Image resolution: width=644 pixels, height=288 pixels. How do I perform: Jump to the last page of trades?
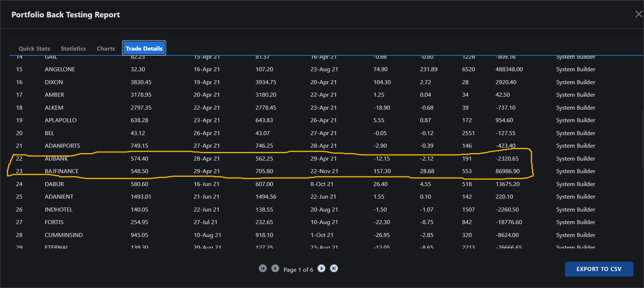[x=334, y=268]
